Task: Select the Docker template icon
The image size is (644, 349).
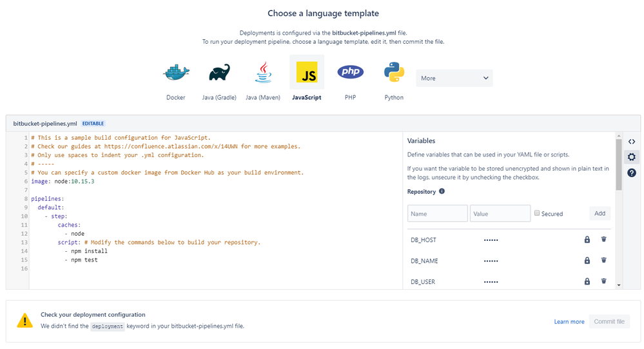Action: coord(176,73)
